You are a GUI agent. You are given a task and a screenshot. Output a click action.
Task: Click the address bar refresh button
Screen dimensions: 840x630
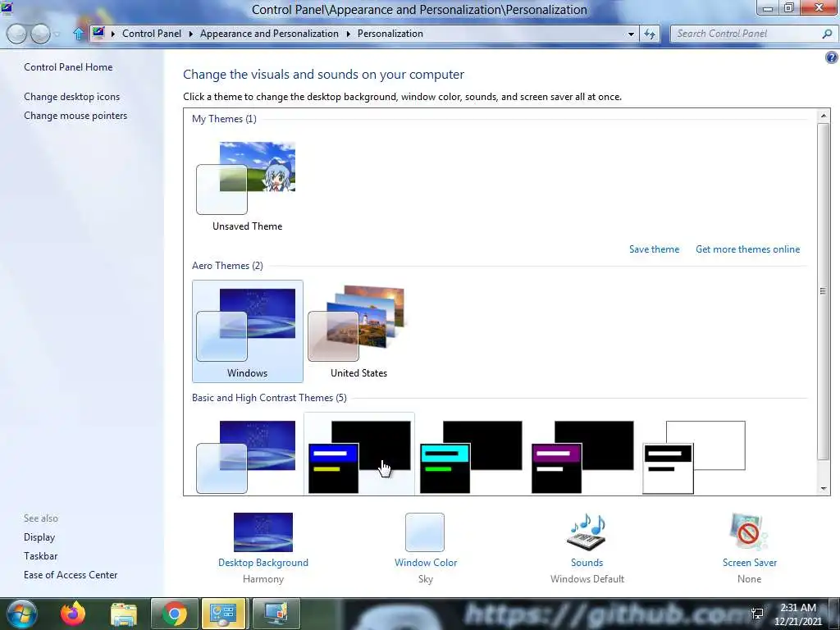[x=650, y=34]
